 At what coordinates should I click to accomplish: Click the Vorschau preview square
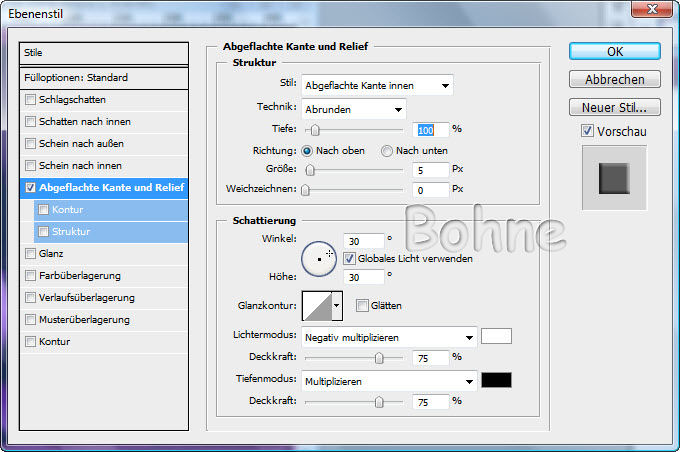[x=613, y=178]
